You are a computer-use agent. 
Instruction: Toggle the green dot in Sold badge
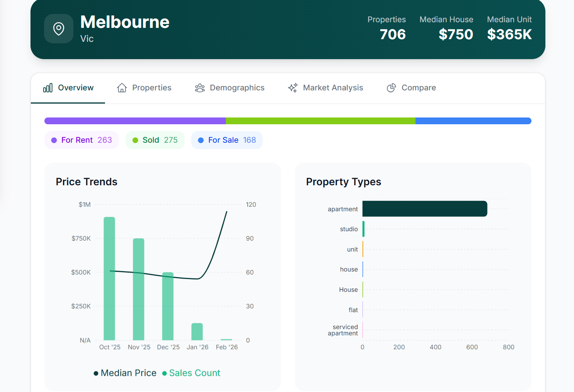[x=135, y=140]
